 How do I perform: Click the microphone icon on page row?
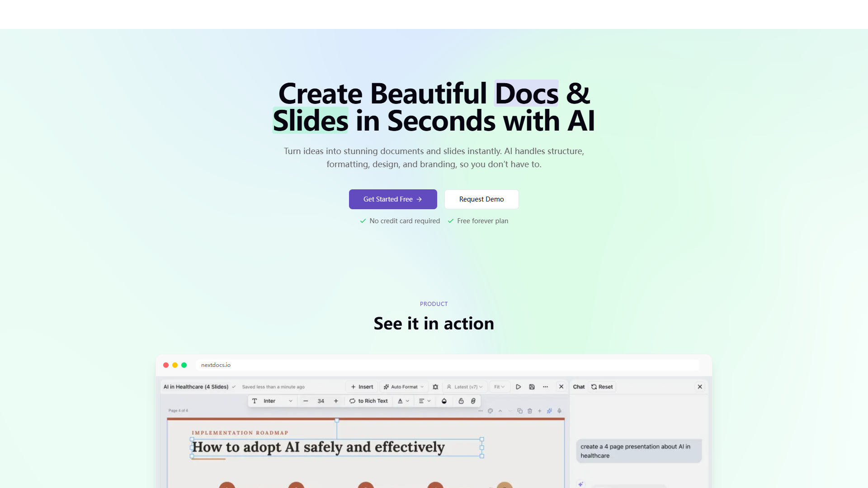click(x=560, y=411)
